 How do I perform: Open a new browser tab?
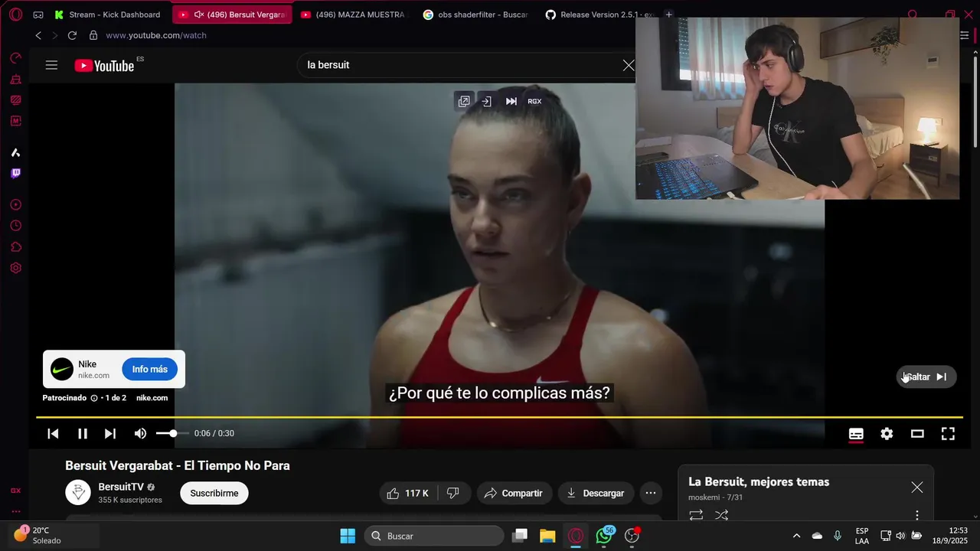pyautogui.click(x=668, y=15)
